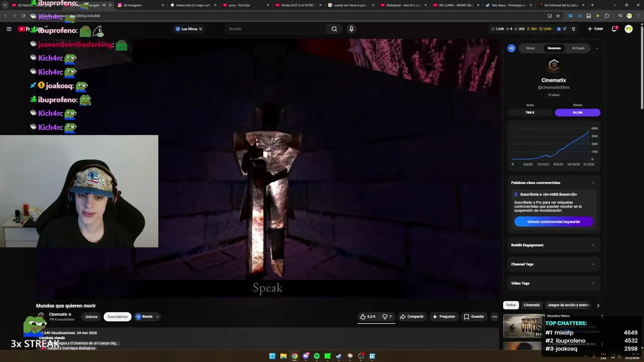Image resolution: width=644 pixels, height=362 pixels.
Task: Click the Unirme button
Action: (x=91, y=317)
